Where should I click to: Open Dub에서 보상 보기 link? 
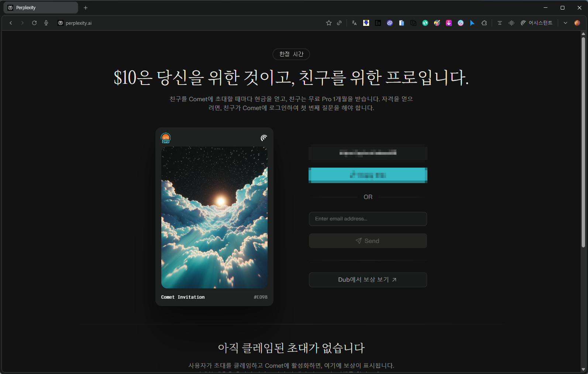(x=368, y=280)
